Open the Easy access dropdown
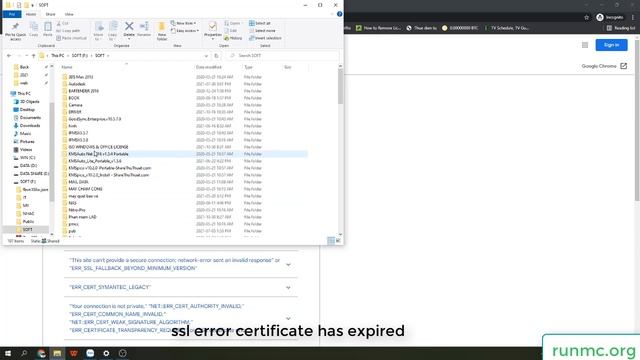The width and height of the screenshot is (640, 360). [x=185, y=31]
